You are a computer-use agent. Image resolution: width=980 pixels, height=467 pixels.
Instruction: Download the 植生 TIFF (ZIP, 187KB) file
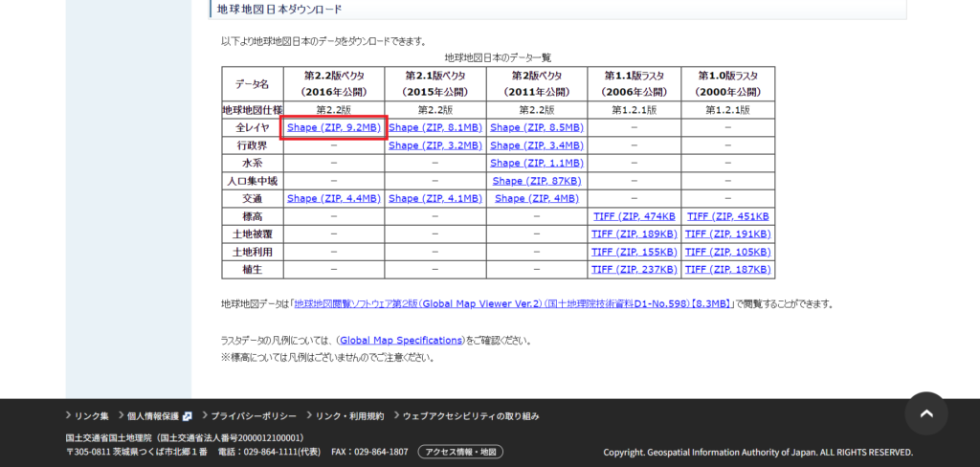click(x=727, y=270)
